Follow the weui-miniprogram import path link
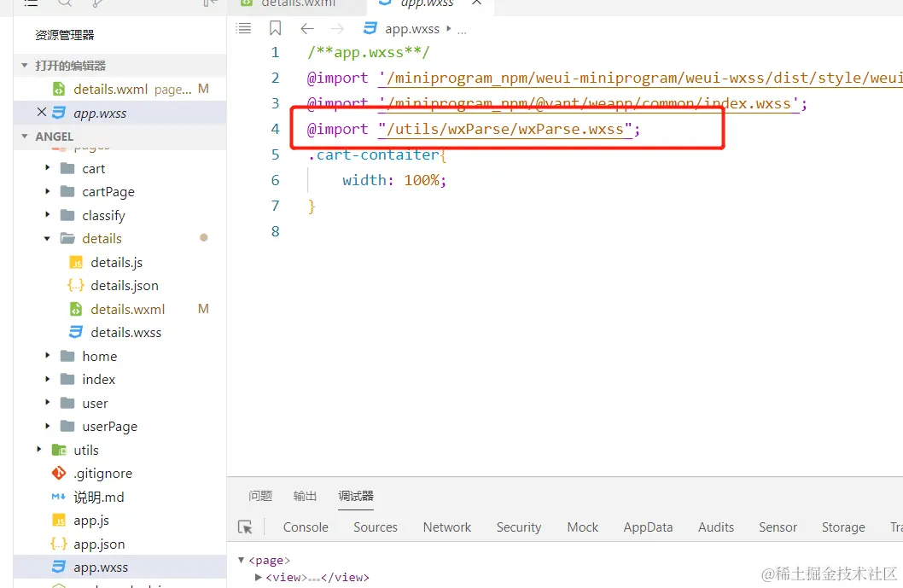Viewport: 903px width, 588px height. tap(640, 78)
